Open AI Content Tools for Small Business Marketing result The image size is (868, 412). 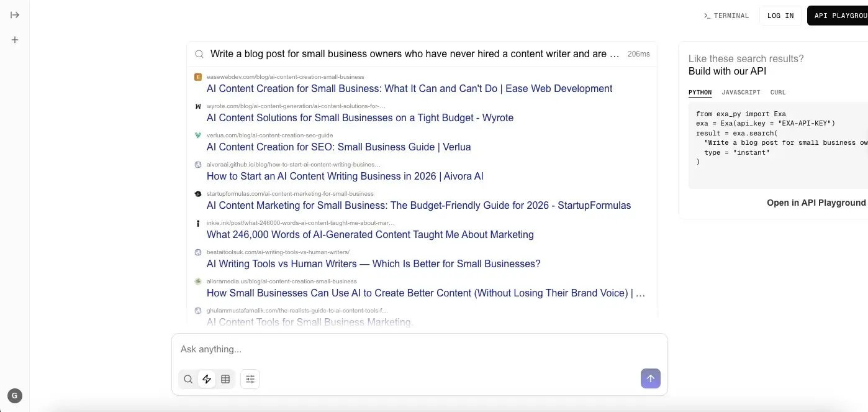click(x=310, y=322)
